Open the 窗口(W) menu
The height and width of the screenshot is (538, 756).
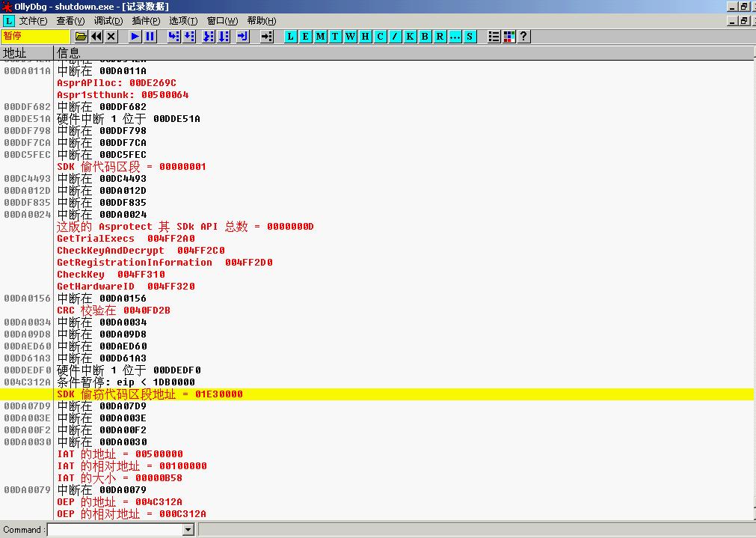point(222,21)
